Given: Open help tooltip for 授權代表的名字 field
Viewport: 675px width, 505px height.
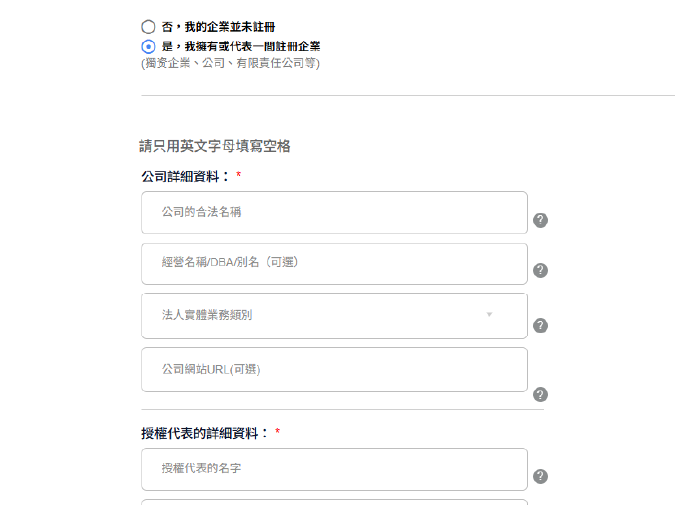Looking at the screenshot, I should point(540,477).
